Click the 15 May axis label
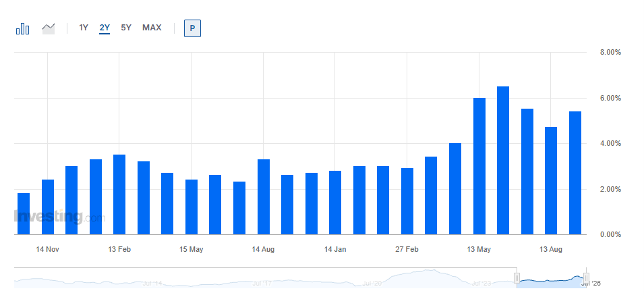Screen dimensions: 644x295 (x=192, y=249)
